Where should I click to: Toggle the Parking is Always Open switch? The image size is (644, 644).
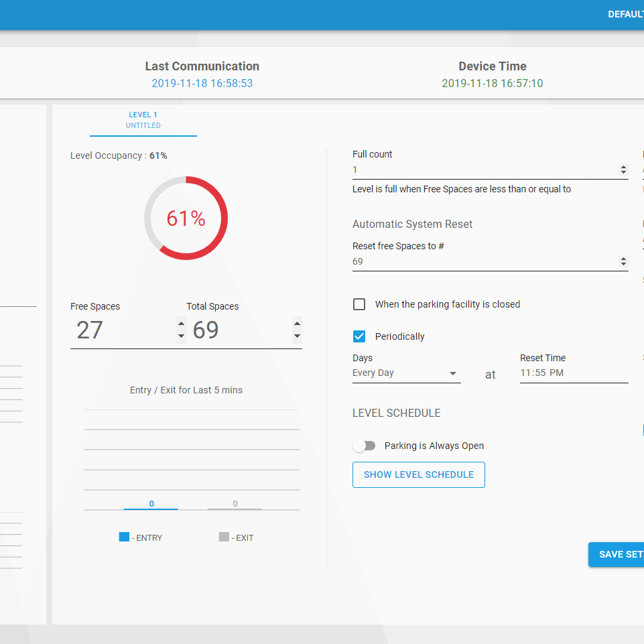pyautogui.click(x=365, y=446)
